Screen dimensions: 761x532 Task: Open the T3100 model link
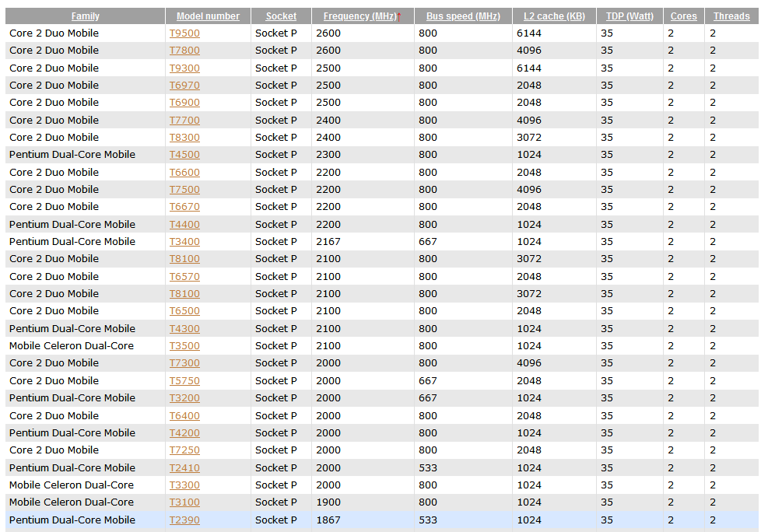pos(184,502)
